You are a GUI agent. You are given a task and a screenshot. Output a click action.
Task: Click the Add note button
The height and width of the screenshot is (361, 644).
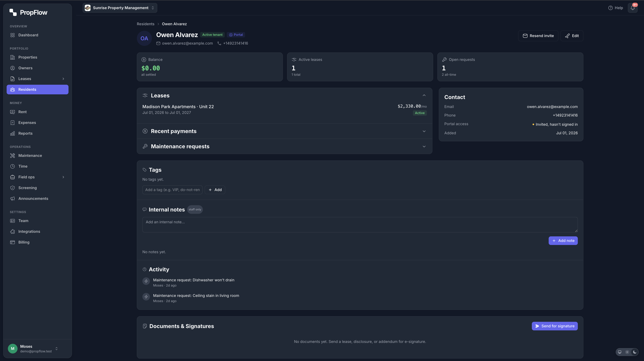coord(563,241)
